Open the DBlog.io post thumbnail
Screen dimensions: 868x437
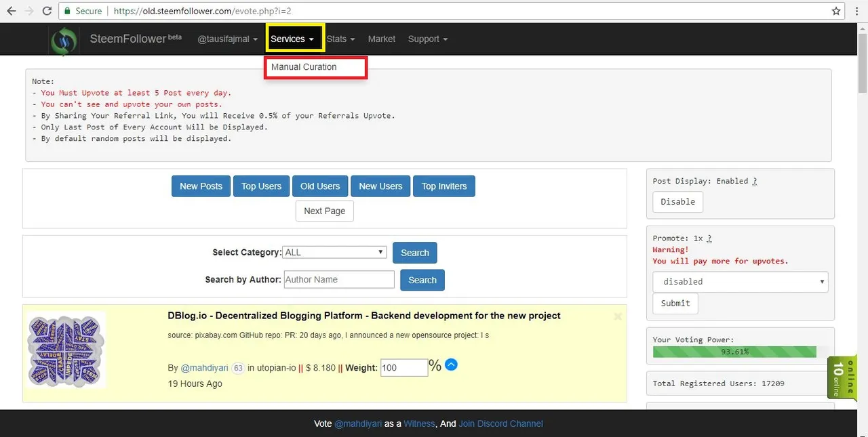coord(66,350)
